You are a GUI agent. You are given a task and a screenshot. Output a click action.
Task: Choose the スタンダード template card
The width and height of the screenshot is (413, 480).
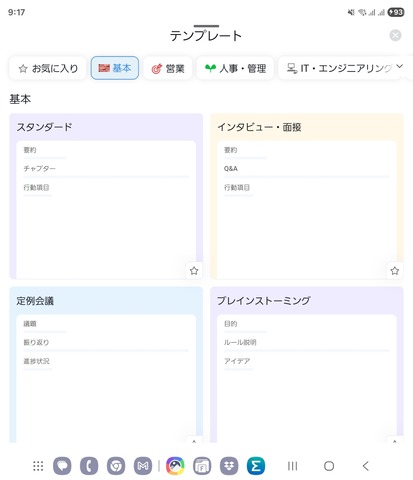tap(106, 196)
